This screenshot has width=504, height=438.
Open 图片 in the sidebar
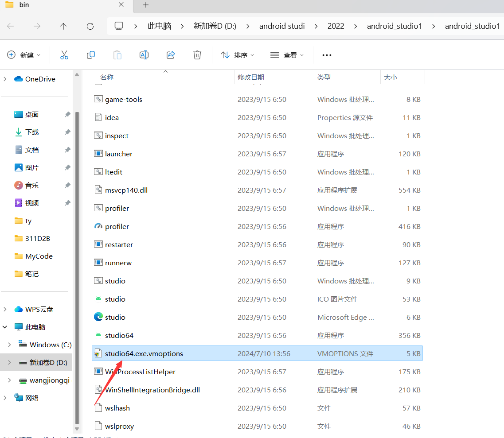(x=26, y=167)
